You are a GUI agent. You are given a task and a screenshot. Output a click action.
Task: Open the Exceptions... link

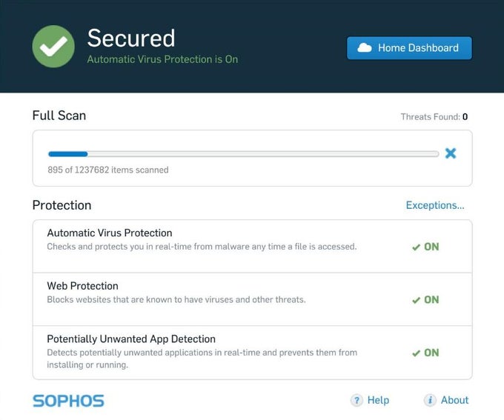[435, 205]
